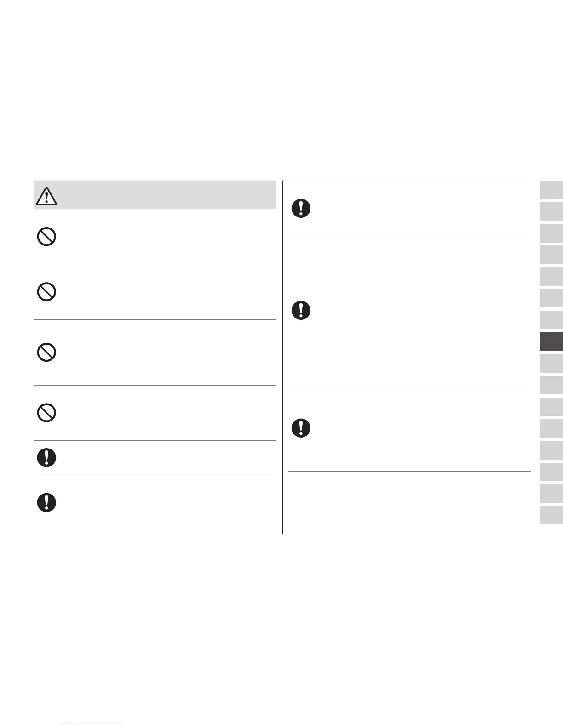
Task: Select the bottommost side index tab
Action: coord(551,515)
